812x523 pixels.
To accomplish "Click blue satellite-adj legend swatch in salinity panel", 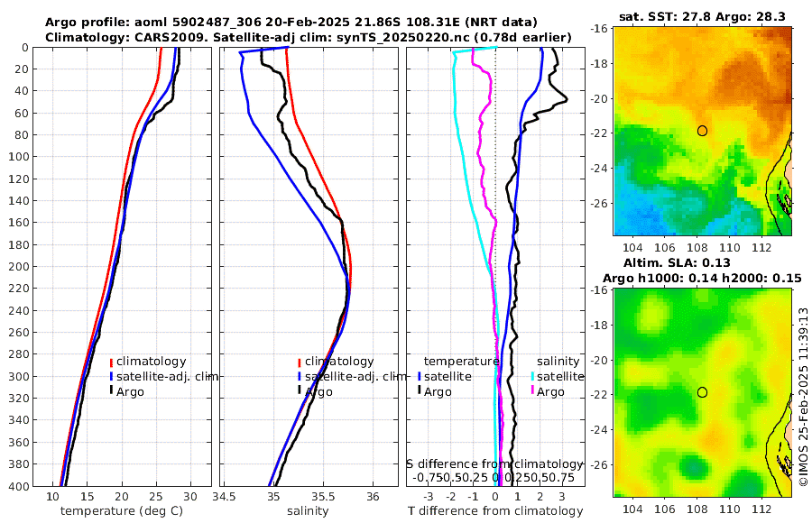I will pos(300,377).
